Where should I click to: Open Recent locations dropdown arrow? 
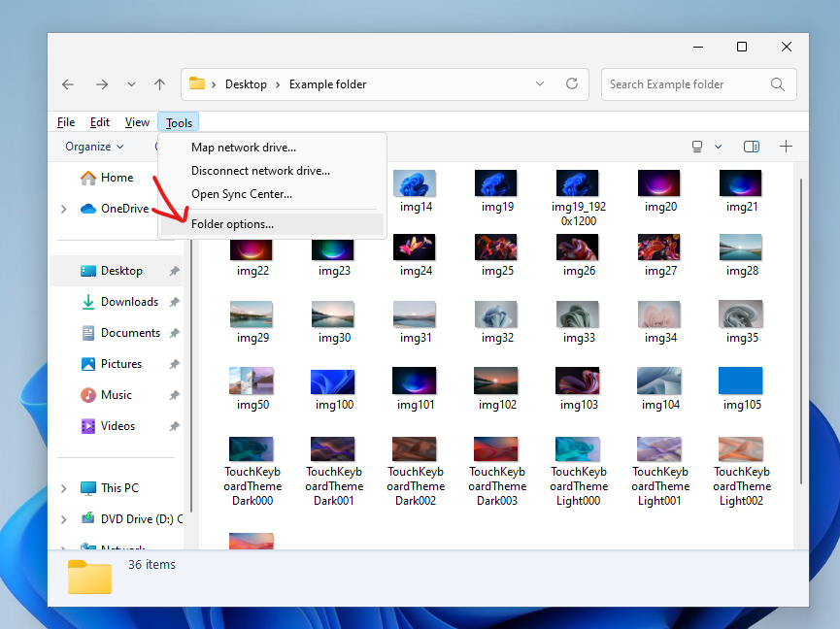point(132,84)
